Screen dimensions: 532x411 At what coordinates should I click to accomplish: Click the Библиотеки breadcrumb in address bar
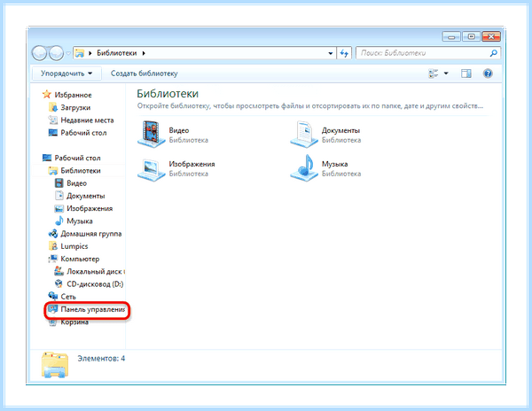(x=117, y=53)
